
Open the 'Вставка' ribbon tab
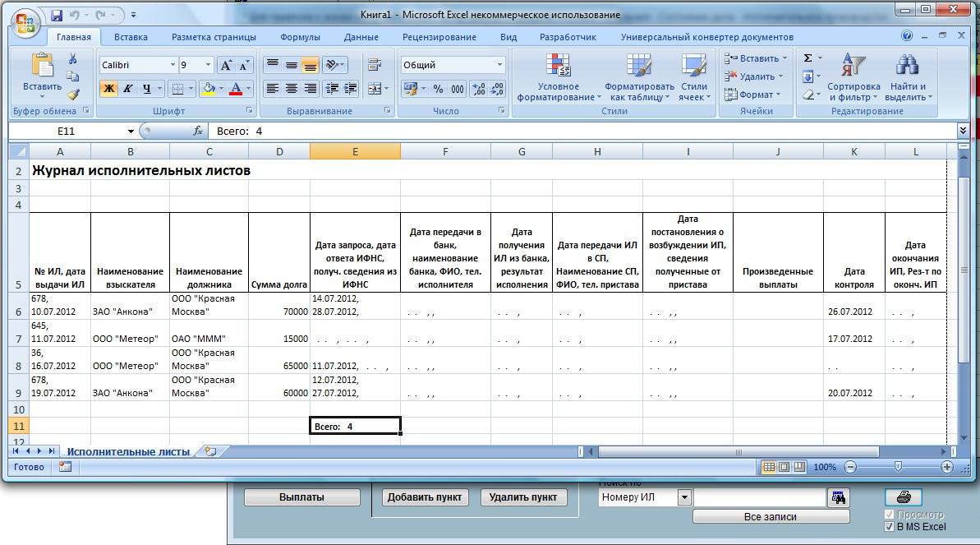pos(131,37)
